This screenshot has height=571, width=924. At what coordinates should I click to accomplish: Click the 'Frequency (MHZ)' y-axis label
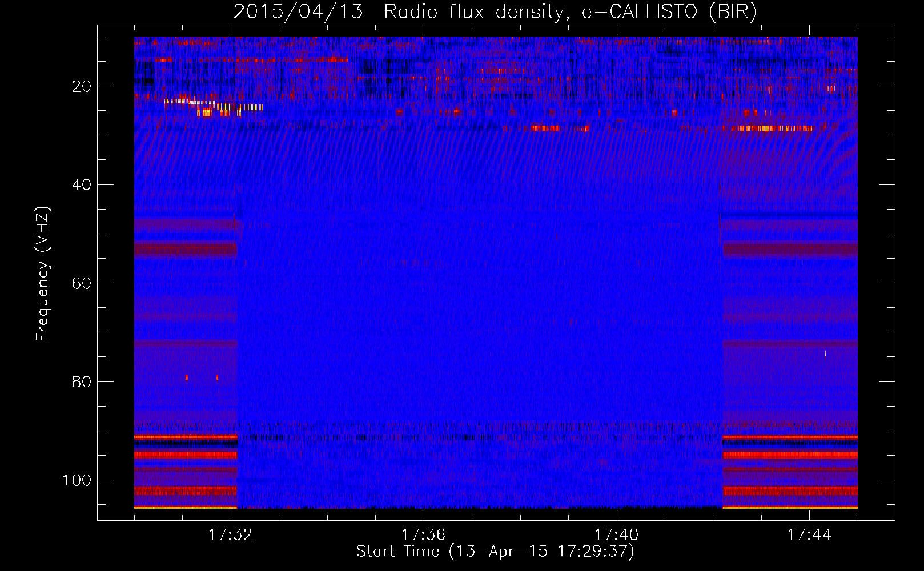coord(43,274)
